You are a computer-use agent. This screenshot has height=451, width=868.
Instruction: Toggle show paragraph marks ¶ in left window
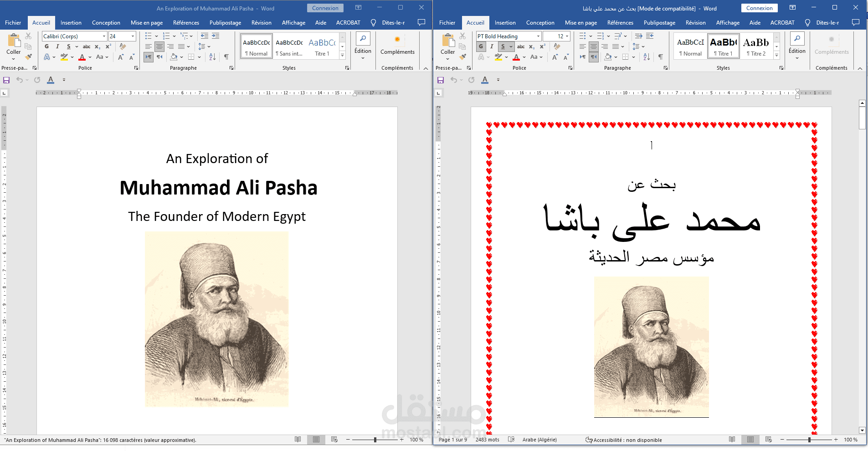pos(226,57)
